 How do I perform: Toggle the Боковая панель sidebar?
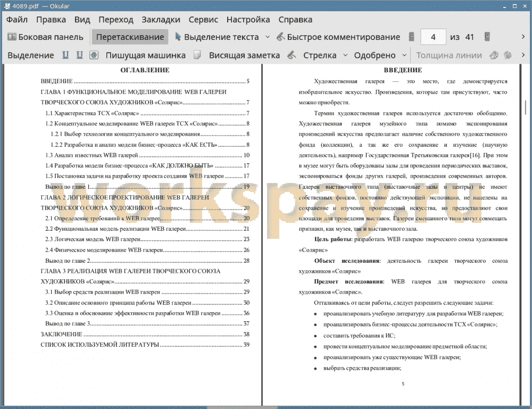point(45,37)
